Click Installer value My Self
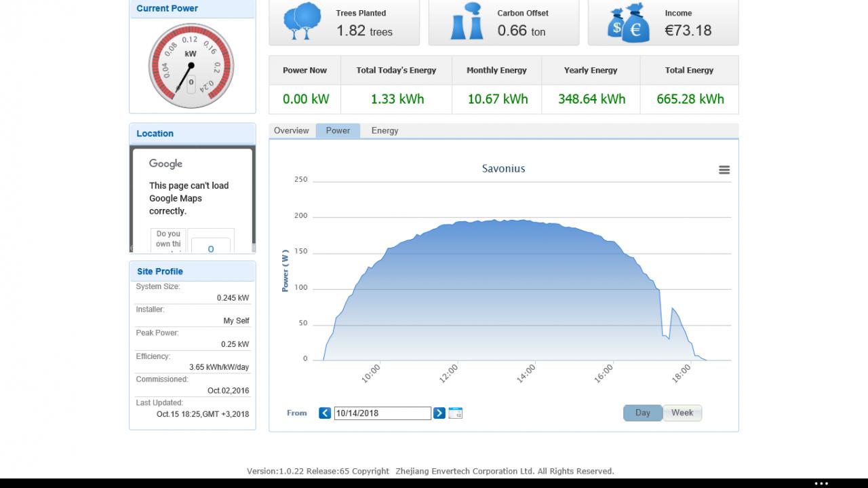The width and height of the screenshot is (868, 488). click(x=237, y=321)
